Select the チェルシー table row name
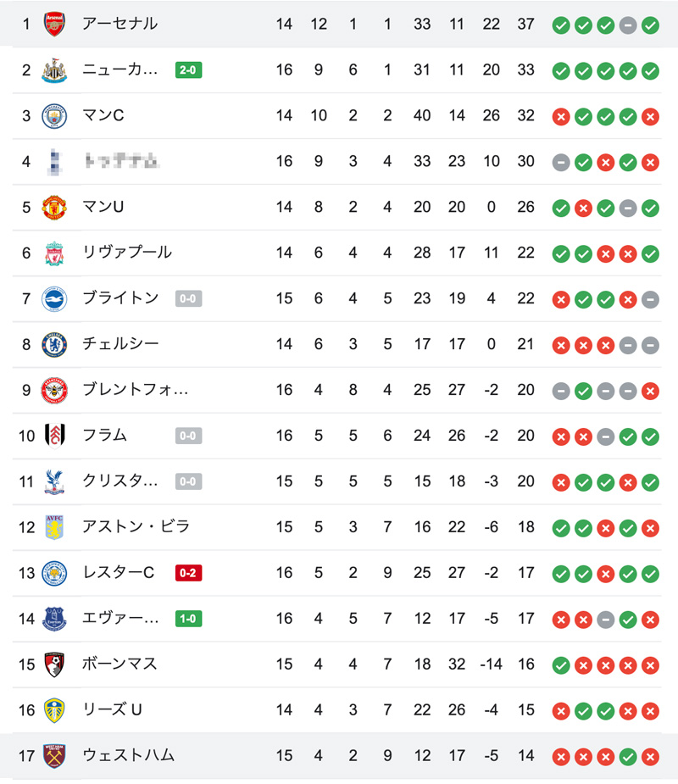The image size is (678, 784). click(x=120, y=344)
